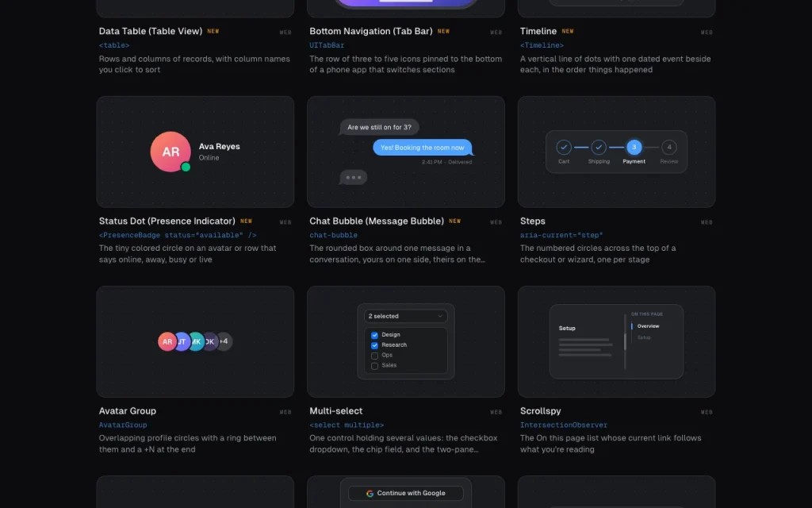Click the AR avatar in the avatar group
Image resolution: width=812 pixels, height=508 pixels.
[x=167, y=341]
